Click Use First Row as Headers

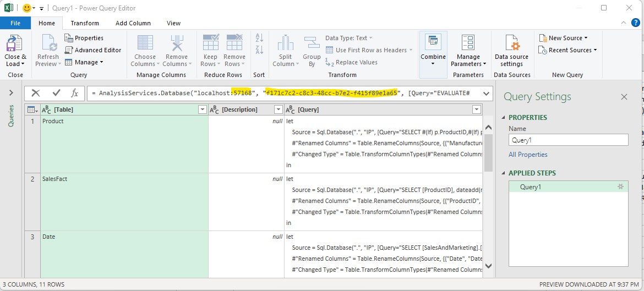pyautogui.click(x=369, y=50)
